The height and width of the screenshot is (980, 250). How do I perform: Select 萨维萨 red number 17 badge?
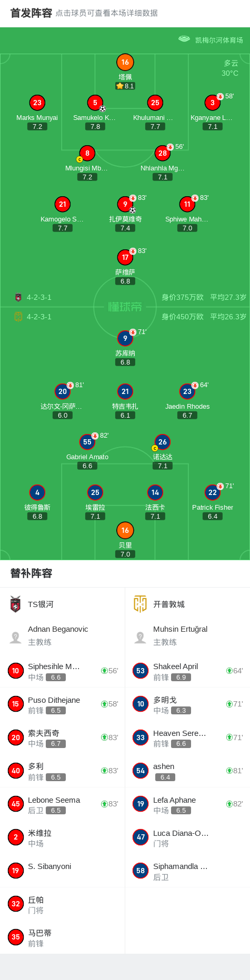[x=125, y=257]
